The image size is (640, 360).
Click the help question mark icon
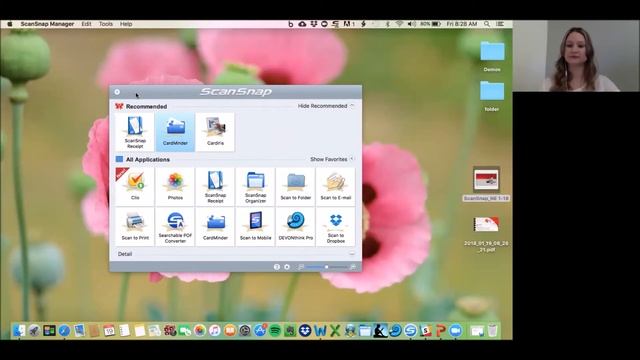click(277, 267)
